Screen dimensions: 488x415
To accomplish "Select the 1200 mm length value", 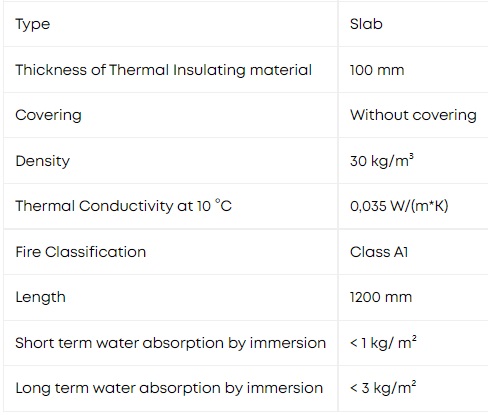I will (x=381, y=297).
